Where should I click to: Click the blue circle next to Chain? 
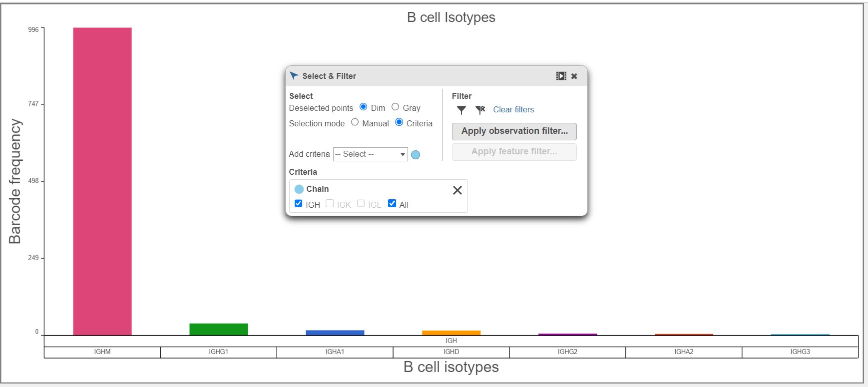pyautogui.click(x=299, y=189)
